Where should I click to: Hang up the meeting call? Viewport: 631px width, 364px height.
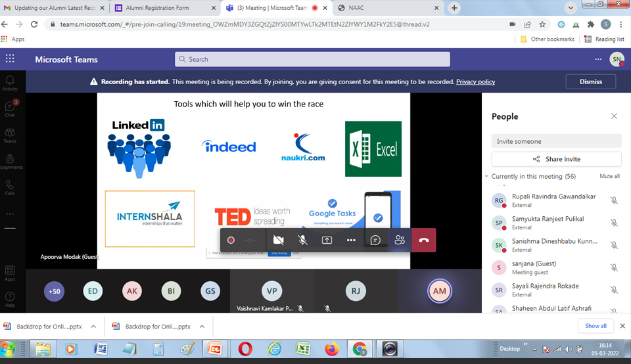424,240
